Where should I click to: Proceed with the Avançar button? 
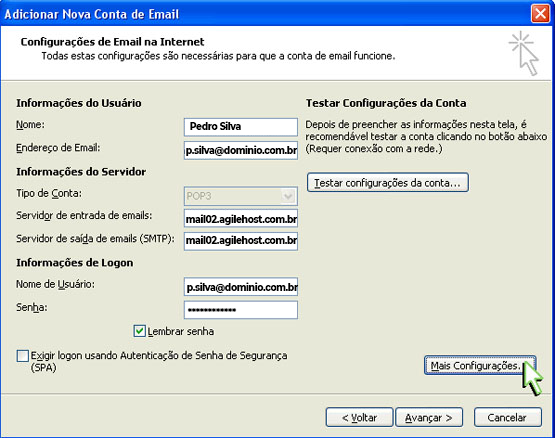click(x=429, y=417)
